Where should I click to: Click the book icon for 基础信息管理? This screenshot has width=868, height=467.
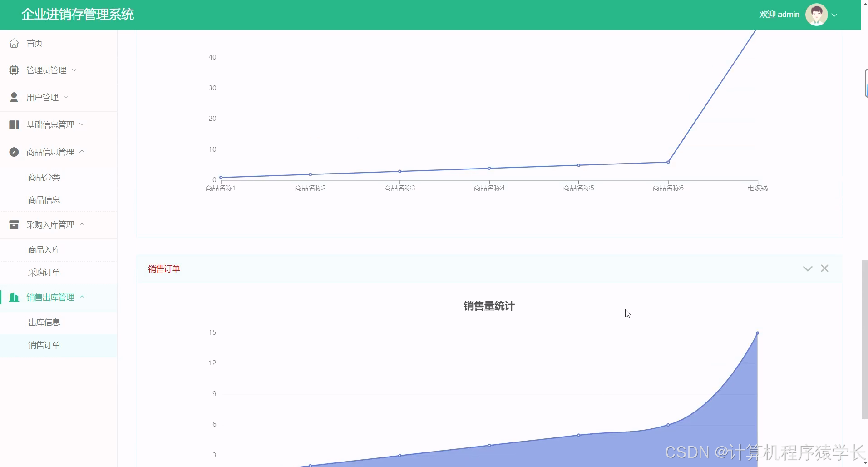pos(14,125)
